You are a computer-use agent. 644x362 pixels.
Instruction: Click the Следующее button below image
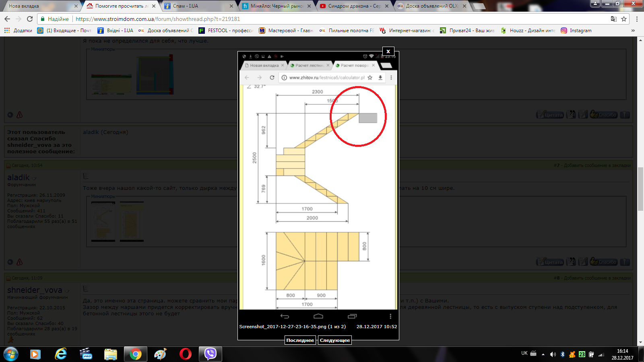(x=335, y=340)
